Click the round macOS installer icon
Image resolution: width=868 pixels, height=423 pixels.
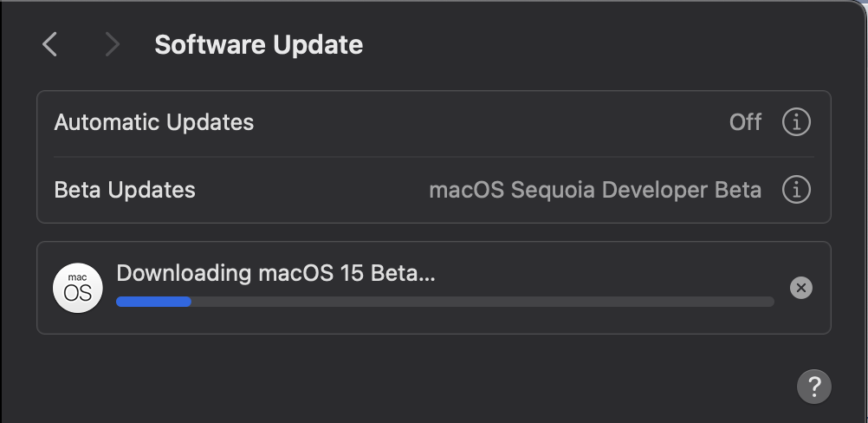tap(77, 288)
